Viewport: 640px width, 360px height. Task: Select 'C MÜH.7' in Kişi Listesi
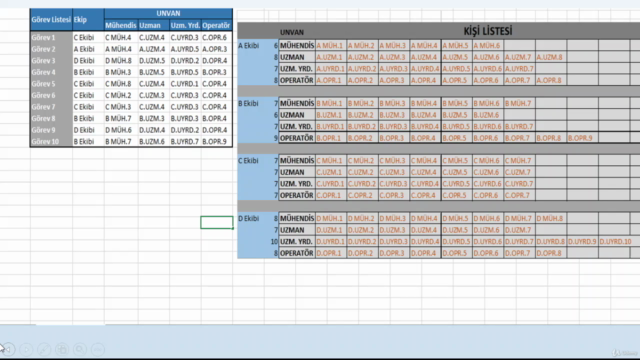[519, 161]
